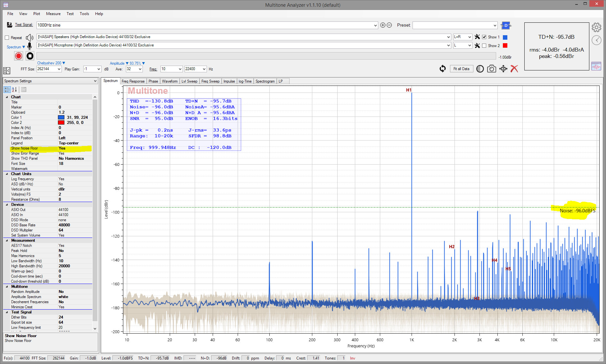Toggle the Repeat checkbox
606x364 pixels.
(7, 38)
